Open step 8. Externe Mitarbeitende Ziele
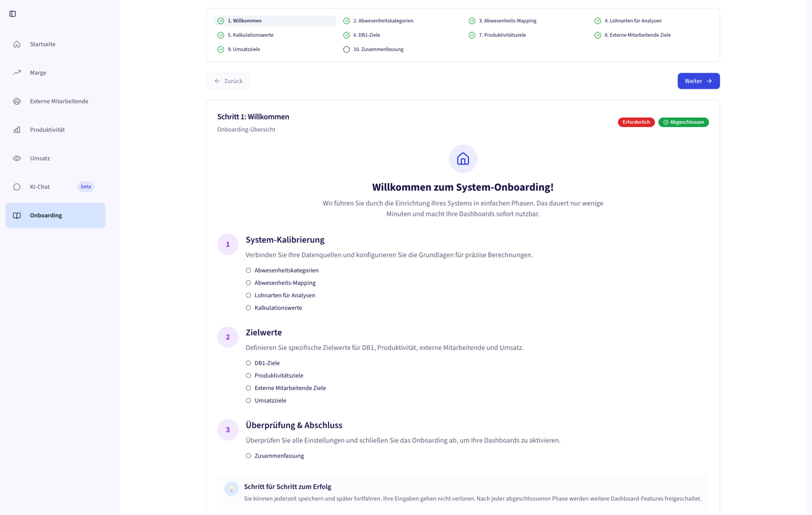The width and height of the screenshot is (812, 515). [637, 35]
